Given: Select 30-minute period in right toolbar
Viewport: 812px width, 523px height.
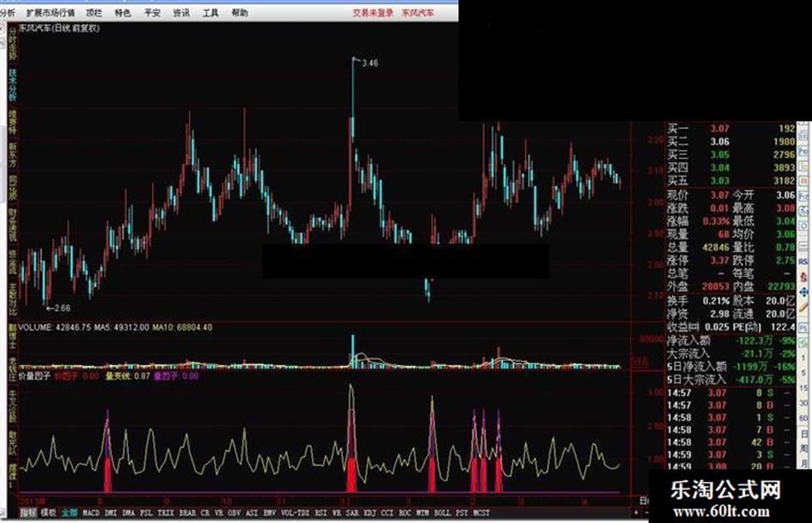Looking at the screenshot, I should click(x=803, y=403).
